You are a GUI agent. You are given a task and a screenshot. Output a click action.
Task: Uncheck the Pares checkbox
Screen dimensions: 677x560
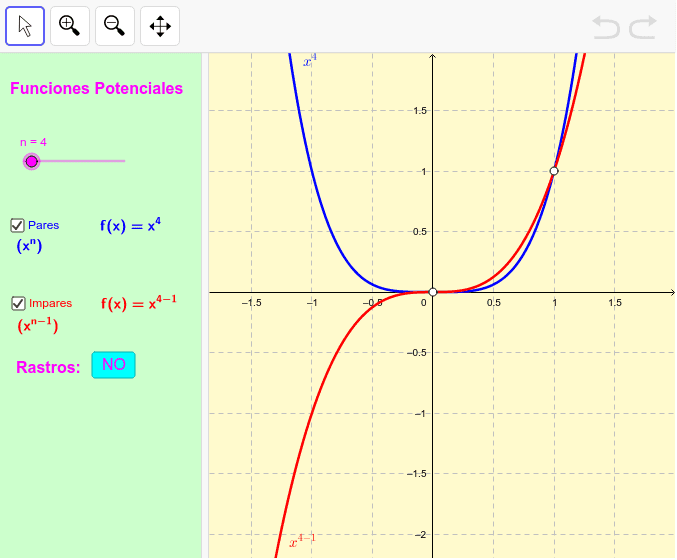tap(17, 225)
